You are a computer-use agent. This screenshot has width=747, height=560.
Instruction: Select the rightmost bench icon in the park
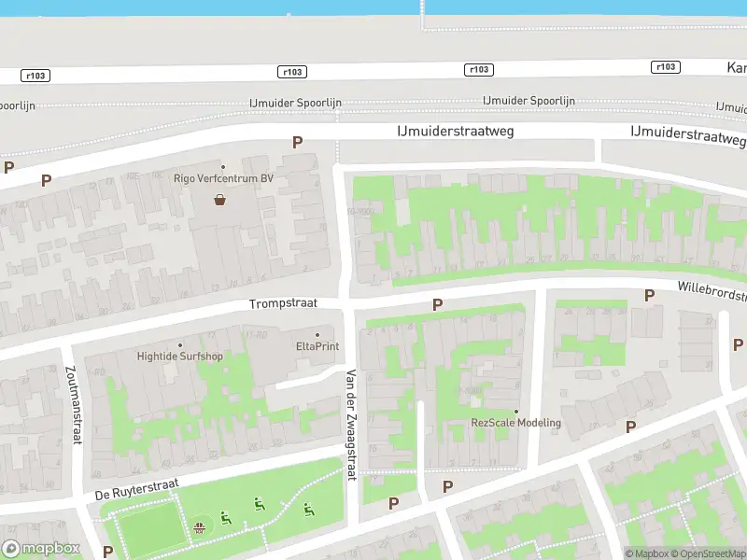point(307,510)
